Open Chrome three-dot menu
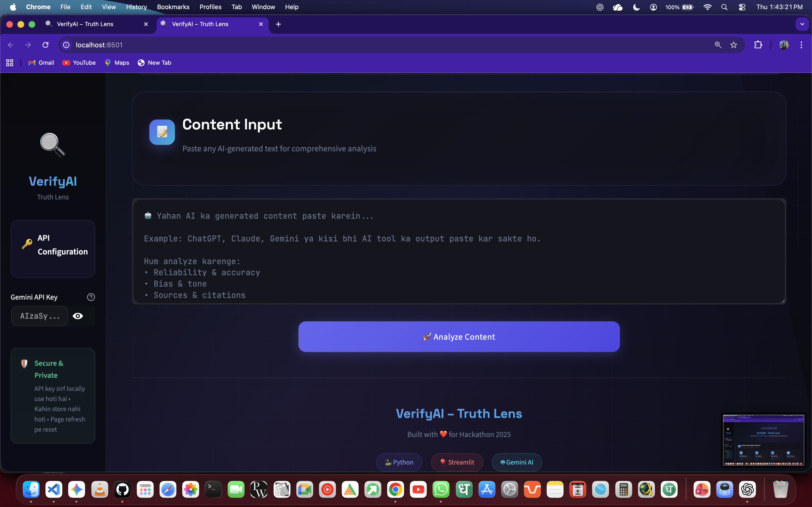Screen dimensions: 812x507 pyautogui.click(x=801, y=45)
